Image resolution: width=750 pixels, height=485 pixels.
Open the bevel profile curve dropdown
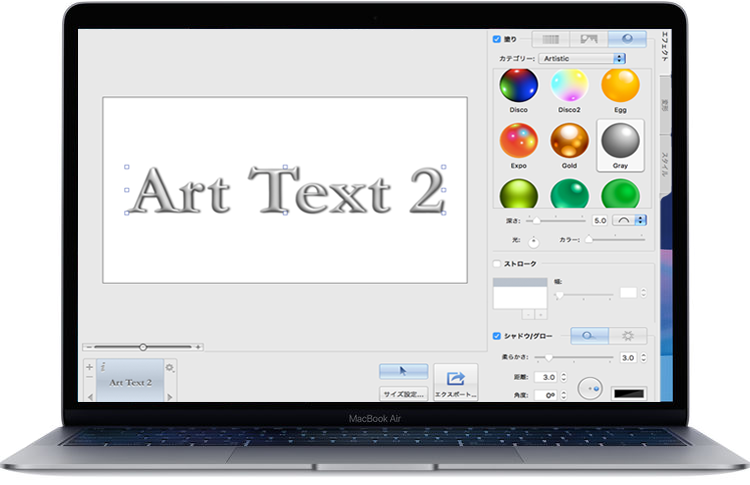pos(629,220)
